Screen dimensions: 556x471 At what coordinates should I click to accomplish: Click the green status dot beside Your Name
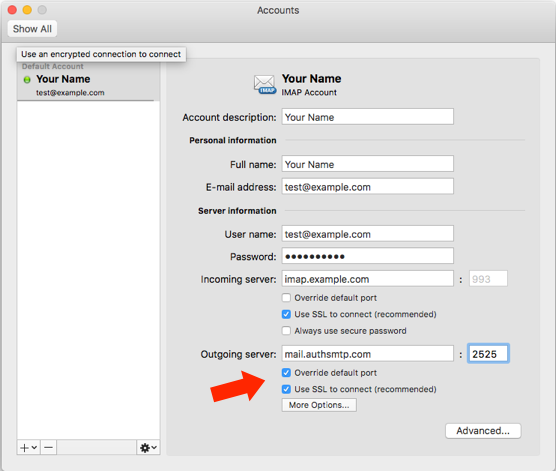(27, 79)
